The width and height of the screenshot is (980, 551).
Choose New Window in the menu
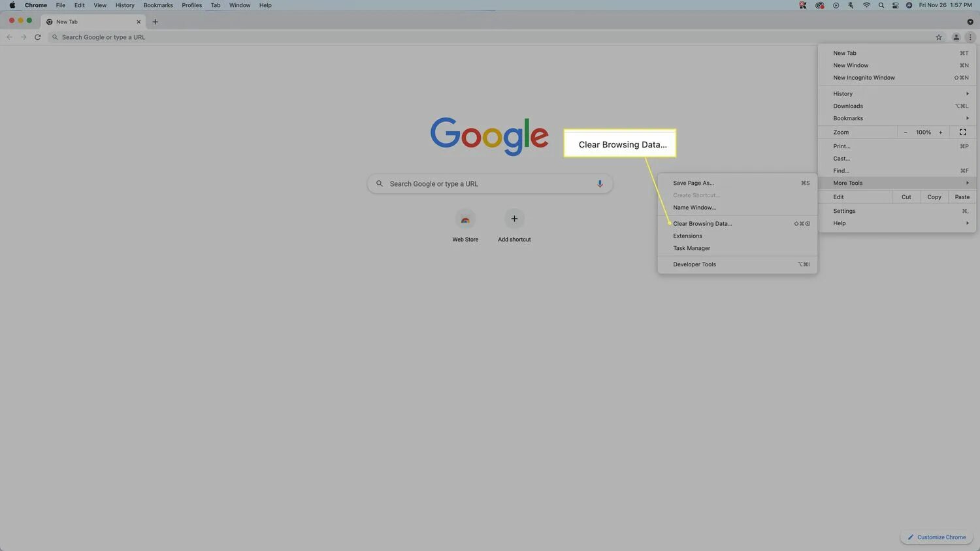point(897,65)
